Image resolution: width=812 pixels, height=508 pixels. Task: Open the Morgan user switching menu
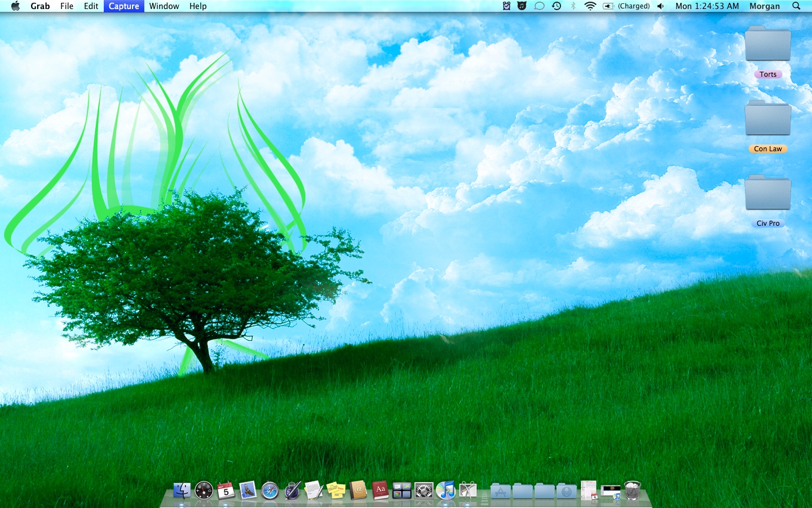tap(765, 6)
